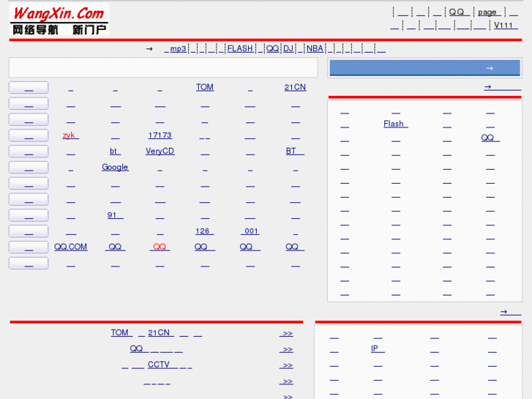532x399 pixels.
Task: Open the TOM link in the bottom list
Action: point(121,333)
